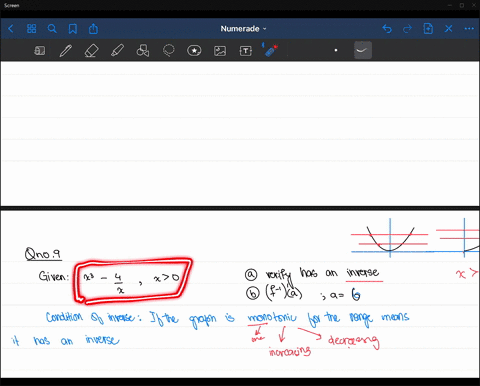Go back with the left chevron

(11, 29)
